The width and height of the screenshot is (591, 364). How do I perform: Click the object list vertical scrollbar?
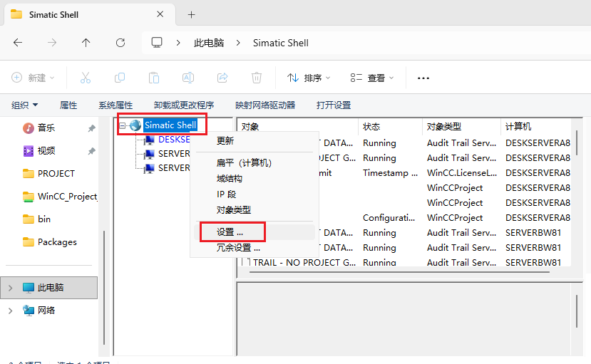click(x=577, y=142)
